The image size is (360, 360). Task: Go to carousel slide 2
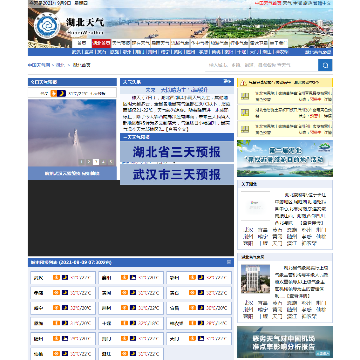89,162
